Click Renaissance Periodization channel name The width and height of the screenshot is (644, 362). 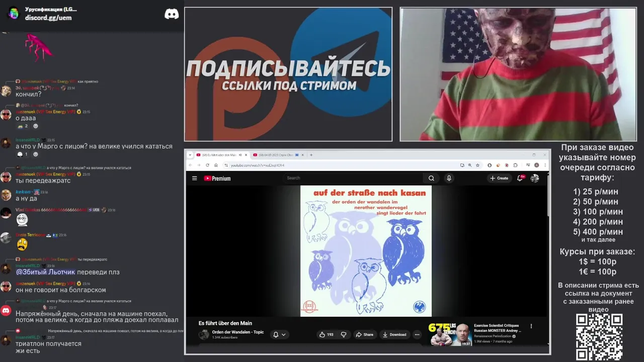[495, 336]
